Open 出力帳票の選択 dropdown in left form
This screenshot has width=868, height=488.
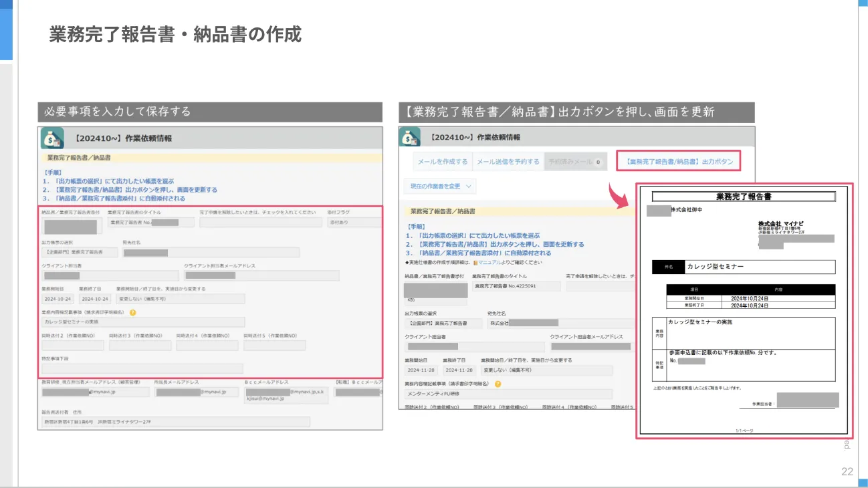[x=80, y=253]
